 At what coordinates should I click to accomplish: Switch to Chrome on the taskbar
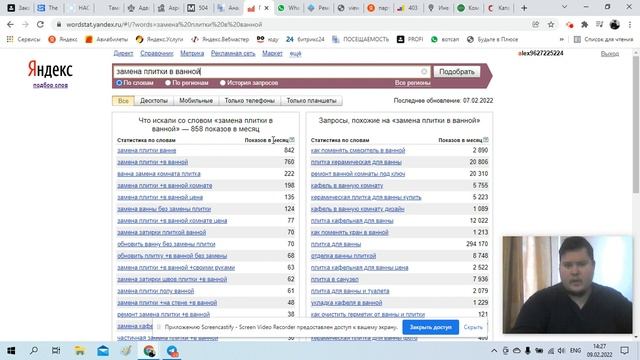tap(149, 351)
